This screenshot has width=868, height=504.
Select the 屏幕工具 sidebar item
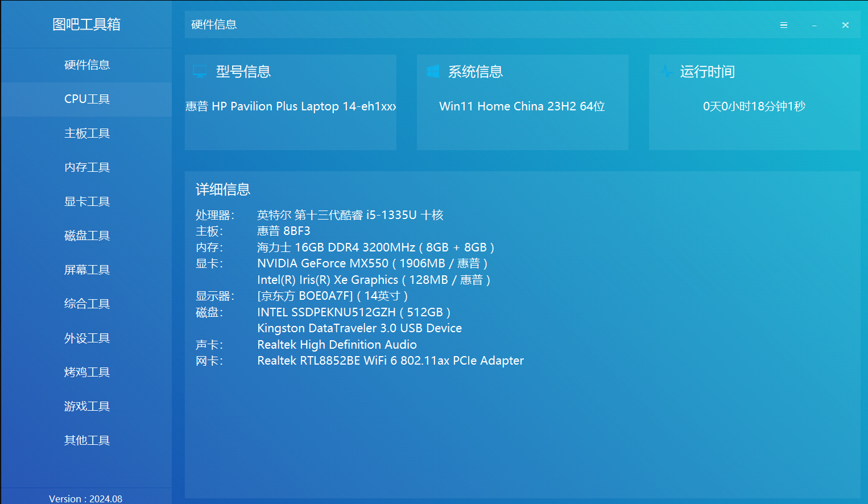pyautogui.click(x=86, y=270)
